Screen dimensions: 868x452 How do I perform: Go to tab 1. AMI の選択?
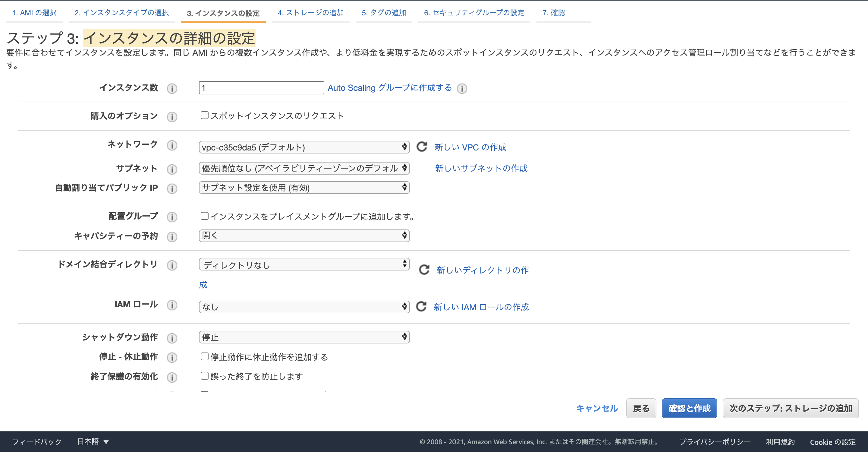(x=34, y=12)
